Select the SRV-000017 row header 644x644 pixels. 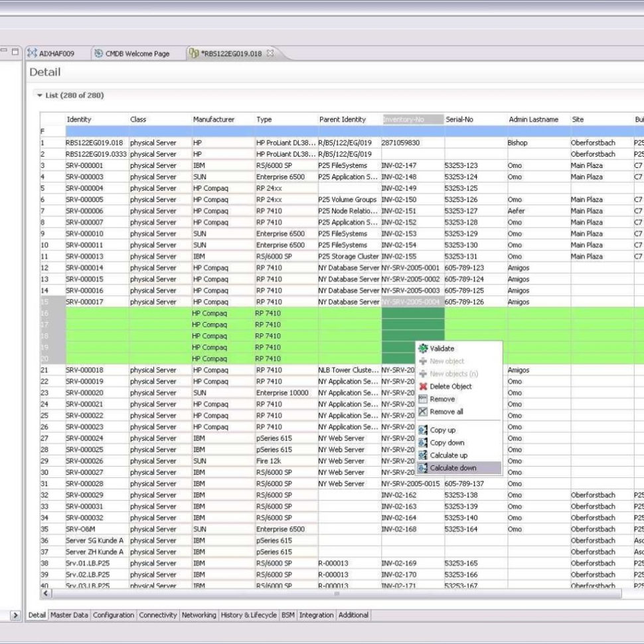click(46, 301)
